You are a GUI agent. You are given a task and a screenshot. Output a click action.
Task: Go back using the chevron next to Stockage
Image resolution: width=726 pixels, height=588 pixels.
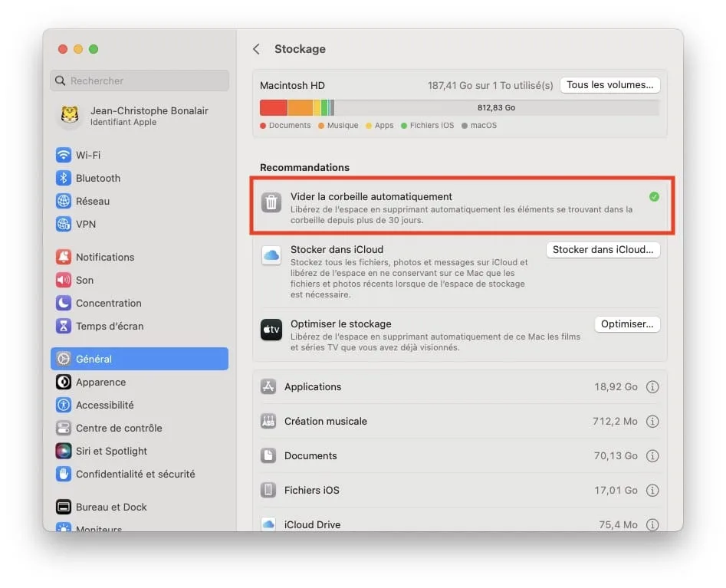coord(256,49)
